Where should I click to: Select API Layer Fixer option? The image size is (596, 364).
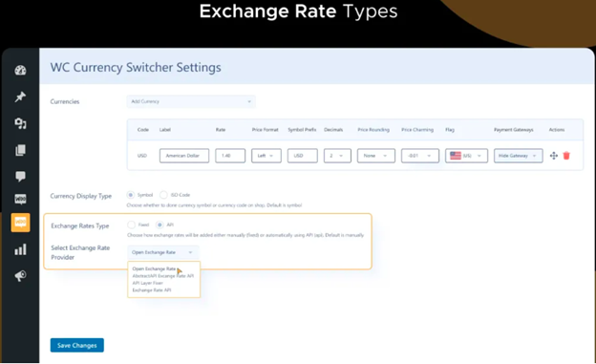click(x=147, y=283)
